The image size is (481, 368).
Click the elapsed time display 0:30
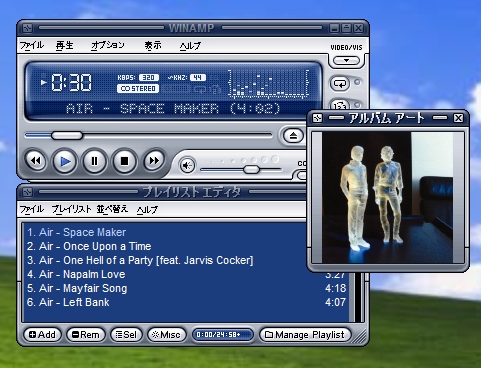point(71,82)
